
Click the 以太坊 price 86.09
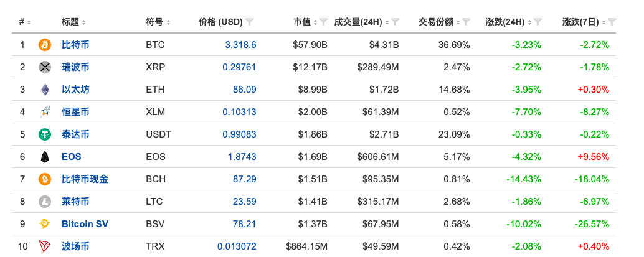[x=244, y=90]
